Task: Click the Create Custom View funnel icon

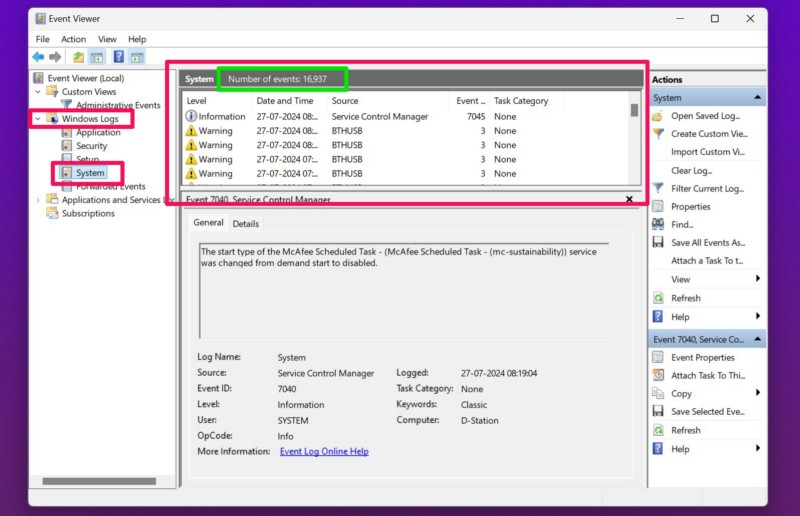Action: coord(658,134)
